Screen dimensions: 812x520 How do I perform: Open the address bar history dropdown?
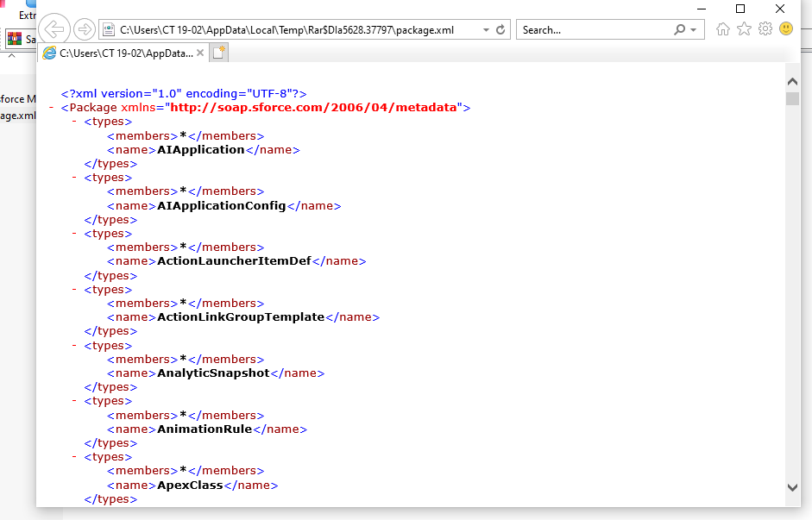(x=486, y=30)
